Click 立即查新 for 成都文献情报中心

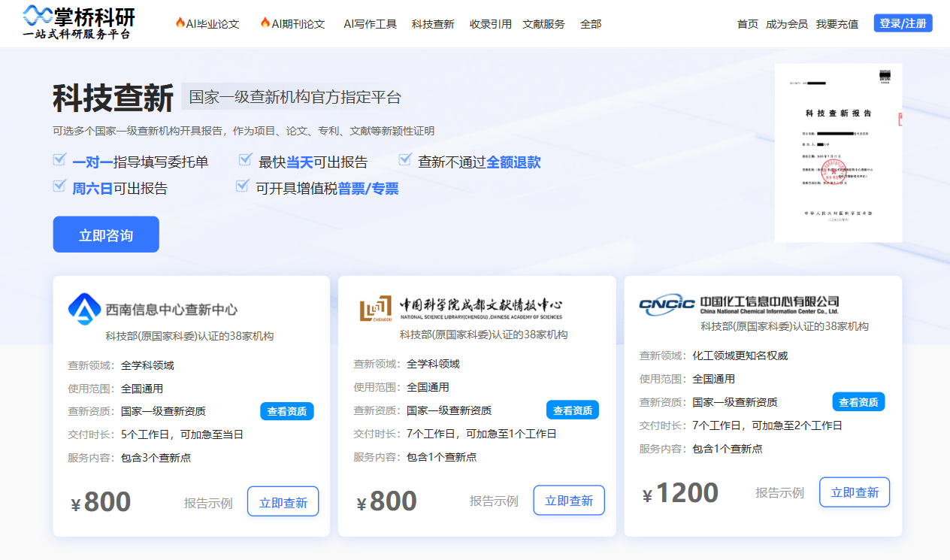tap(569, 501)
